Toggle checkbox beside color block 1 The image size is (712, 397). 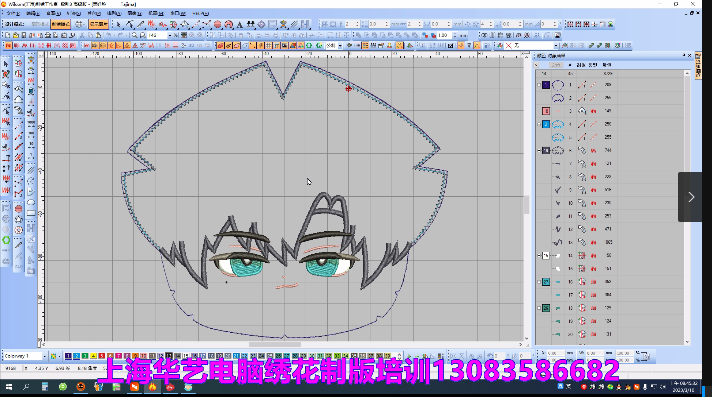pos(539,85)
